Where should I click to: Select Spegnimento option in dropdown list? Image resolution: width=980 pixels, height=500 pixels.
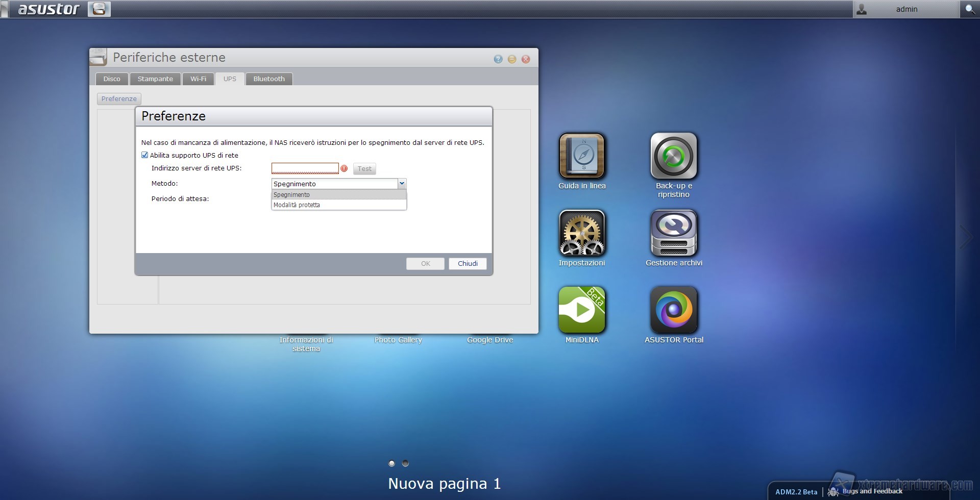click(291, 195)
